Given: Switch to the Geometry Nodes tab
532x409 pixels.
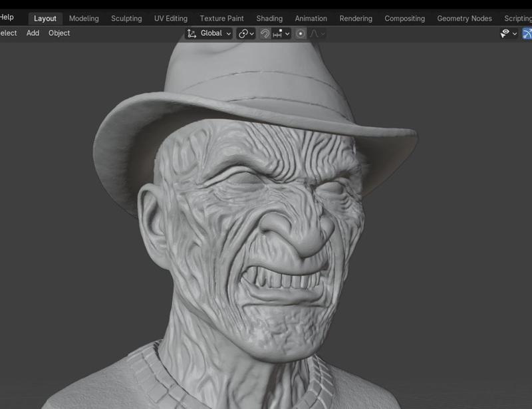Looking at the screenshot, I should point(464,18).
